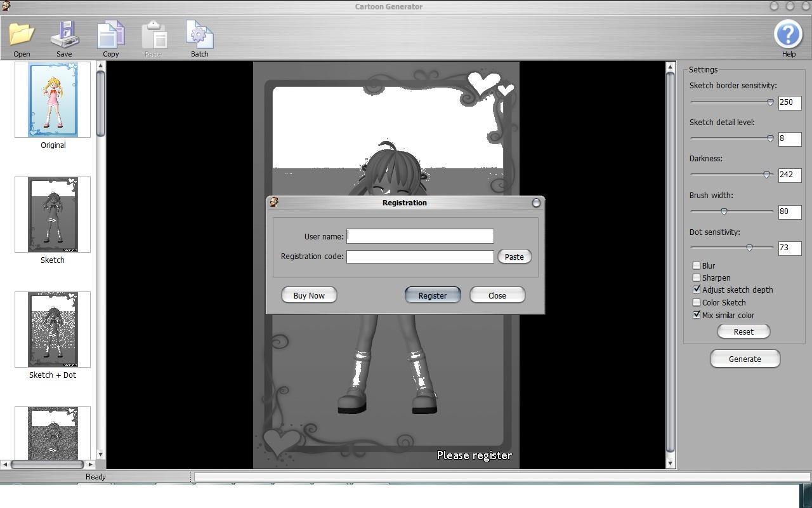Screen dimensions: 812x508
Task: Disable Adjust sketch depth
Action: click(696, 290)
